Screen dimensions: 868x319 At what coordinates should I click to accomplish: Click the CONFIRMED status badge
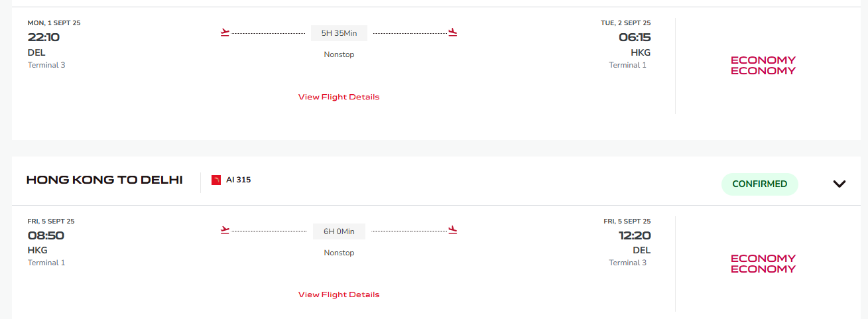[760, 184]
